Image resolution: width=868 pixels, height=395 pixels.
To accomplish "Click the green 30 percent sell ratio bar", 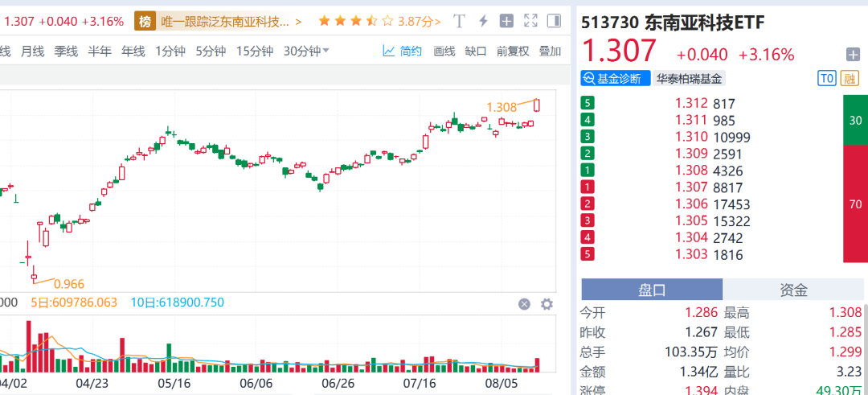I will [x=855, y=120].
